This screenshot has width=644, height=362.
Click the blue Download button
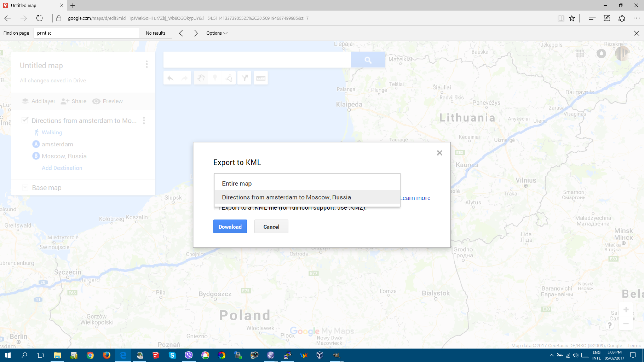tap(230, 227)
